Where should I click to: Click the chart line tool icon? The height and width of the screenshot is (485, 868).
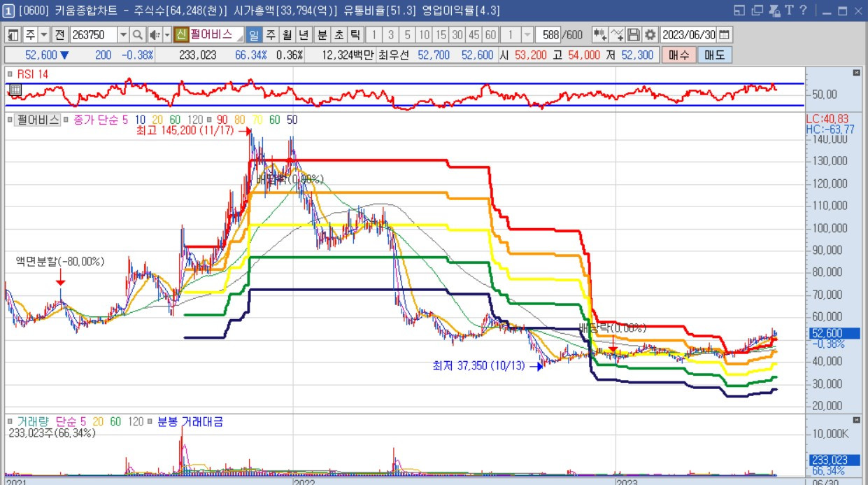point(617,35)
